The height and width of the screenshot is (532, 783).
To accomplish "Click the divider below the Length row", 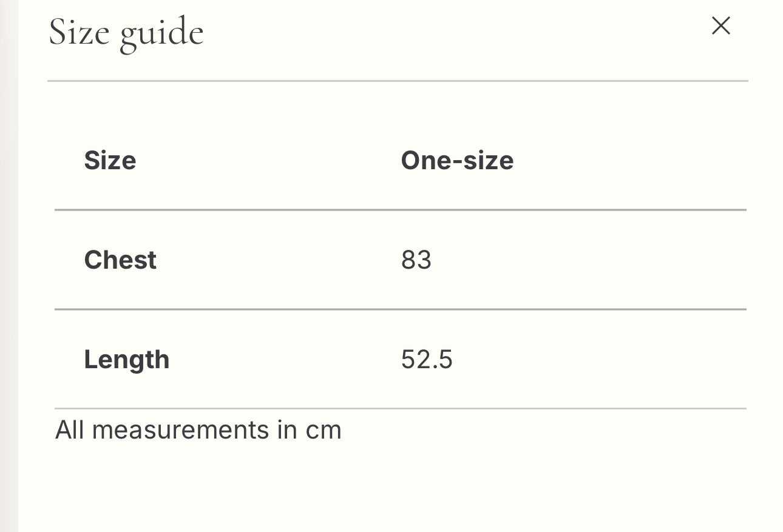I will click(401, 409).
